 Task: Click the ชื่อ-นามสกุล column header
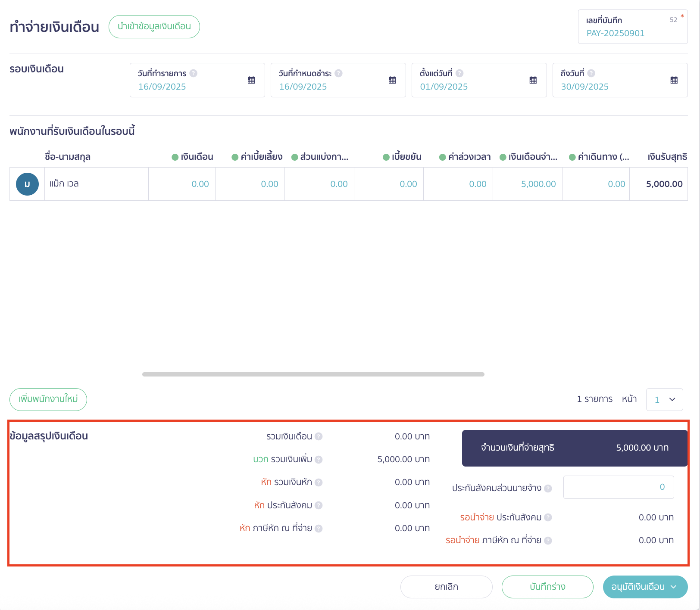(x=68, y=157)
